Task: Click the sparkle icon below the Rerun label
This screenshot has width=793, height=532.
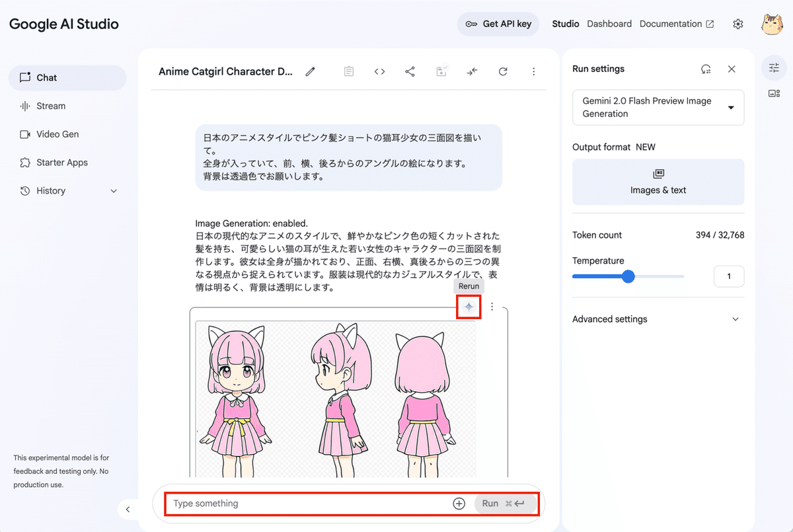Action: (469, 307)
